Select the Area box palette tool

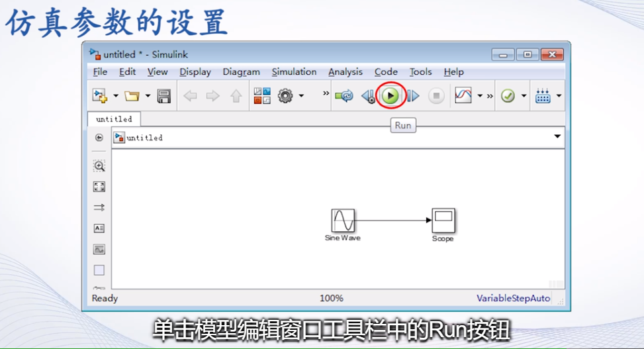click(99, 270)
